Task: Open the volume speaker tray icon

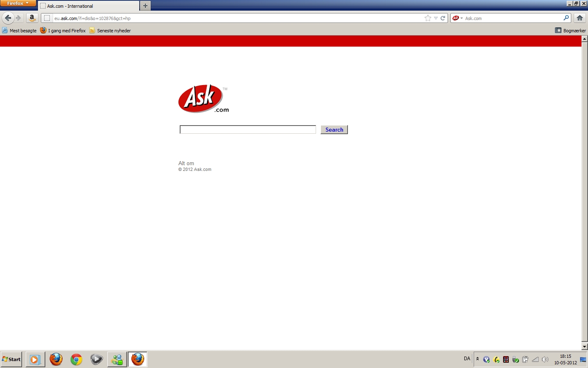Action: tap(545, 359)
